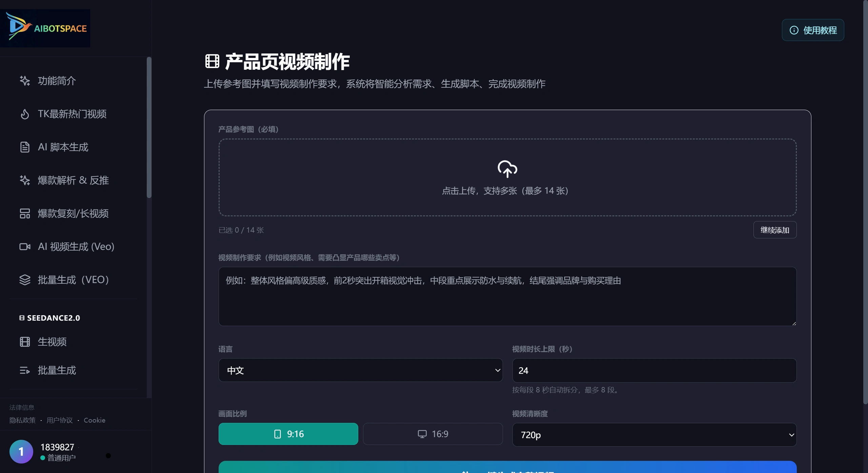The height and width of the screenshot is (473, 868).
Task: Open the 使用教程 tutorial
Action: click(813, 30)
